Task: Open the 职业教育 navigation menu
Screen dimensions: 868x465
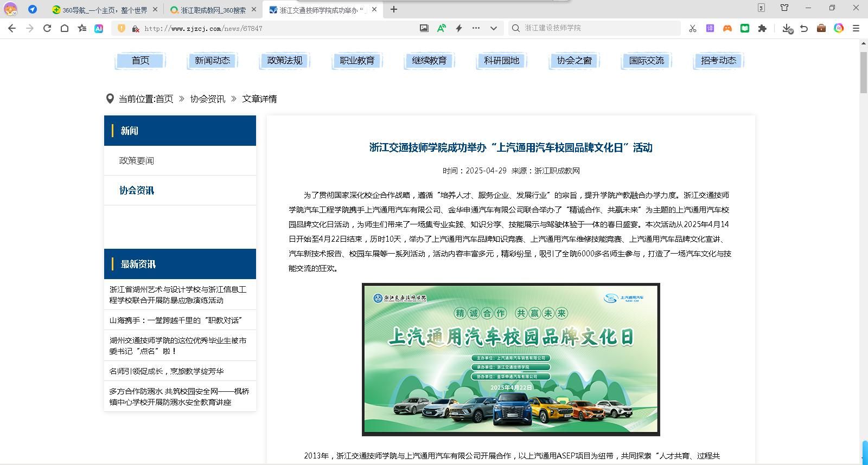Action: tap(357, 61)
